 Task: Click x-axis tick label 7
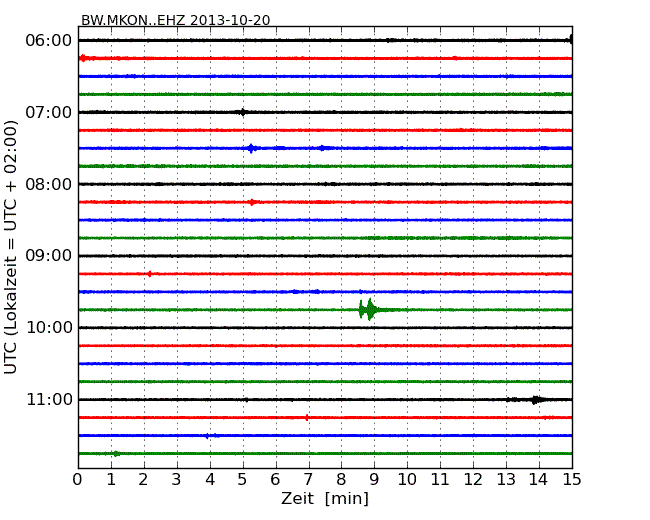point(308,480)
